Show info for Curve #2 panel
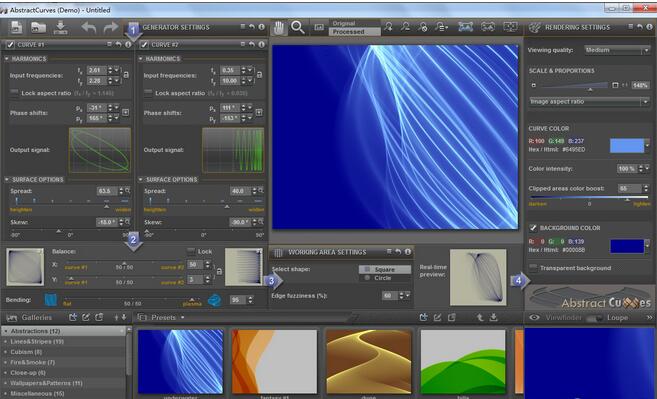 pyautogui.click(x=261, y=44)
